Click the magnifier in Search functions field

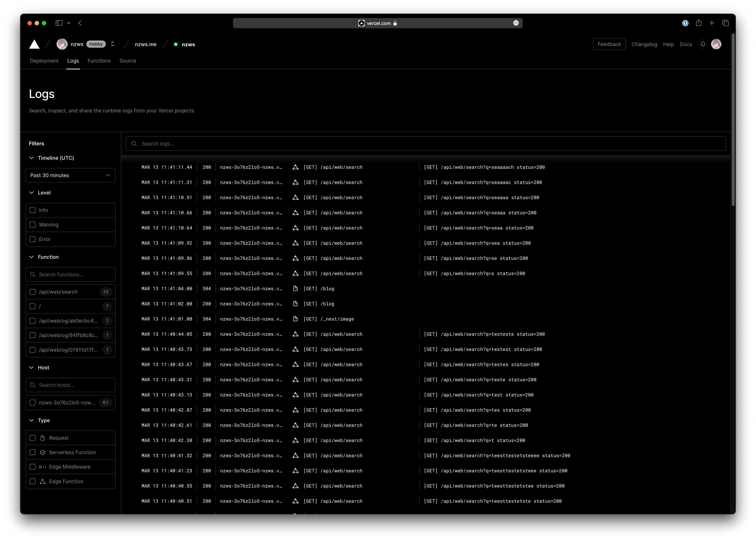[x=33, y=274]
